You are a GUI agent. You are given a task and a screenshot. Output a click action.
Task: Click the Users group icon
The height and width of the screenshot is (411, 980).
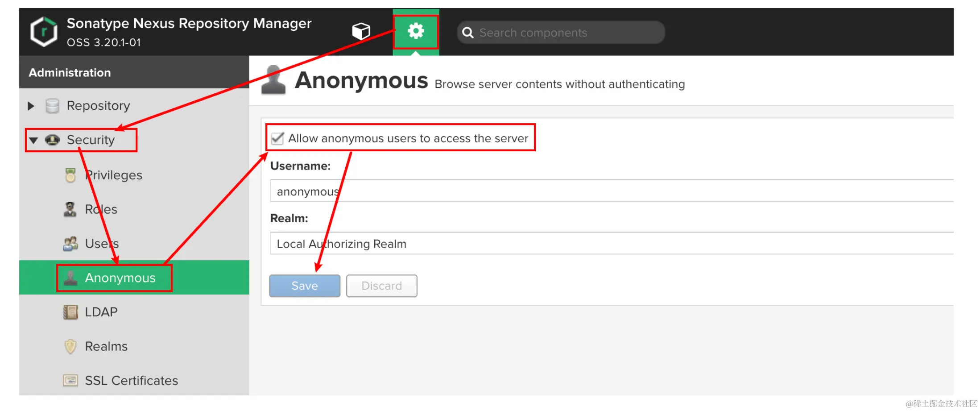[70, 244]
